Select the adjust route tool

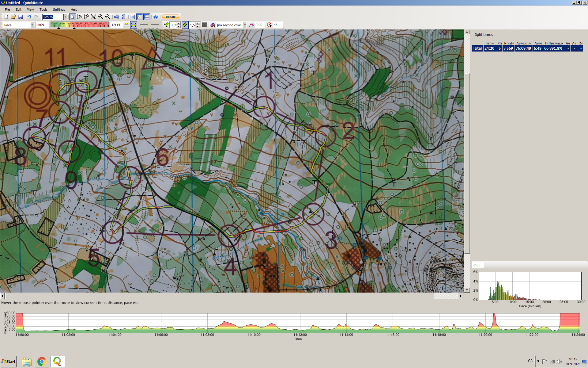click(79, 17)
